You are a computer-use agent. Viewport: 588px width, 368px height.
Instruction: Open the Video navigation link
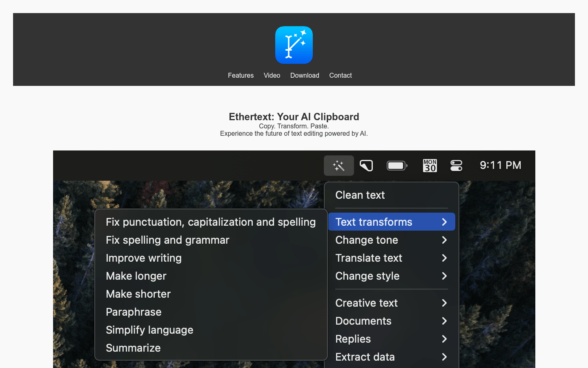tap(272, 75)
